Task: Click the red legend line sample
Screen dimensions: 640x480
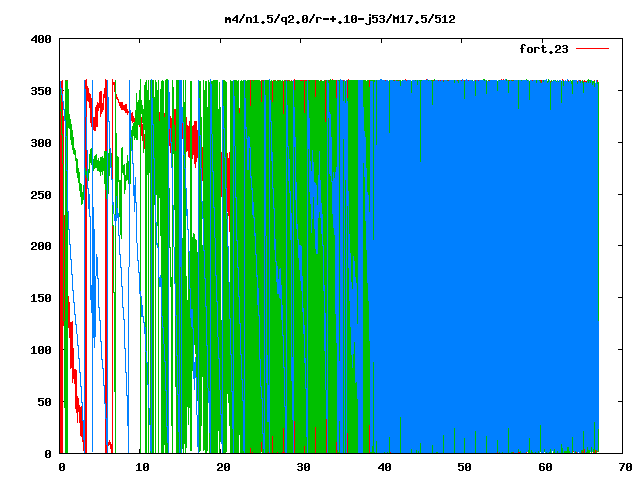Action: (592, 49)
